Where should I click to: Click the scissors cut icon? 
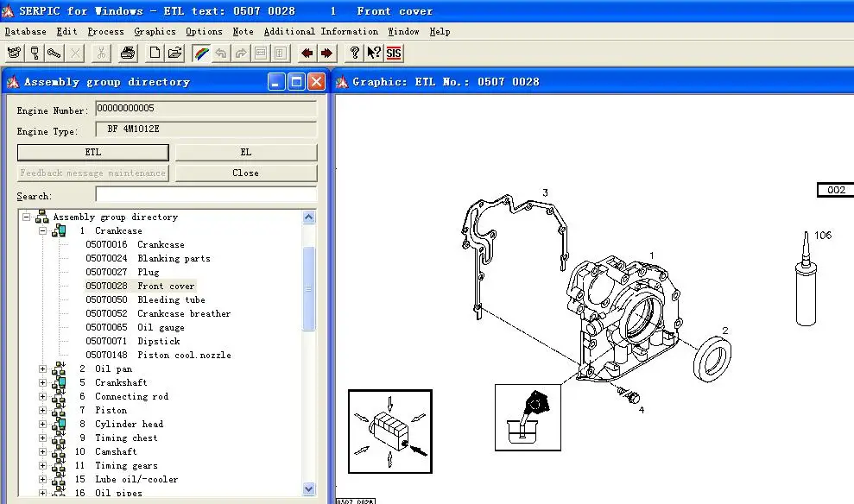tap(101, 53)
